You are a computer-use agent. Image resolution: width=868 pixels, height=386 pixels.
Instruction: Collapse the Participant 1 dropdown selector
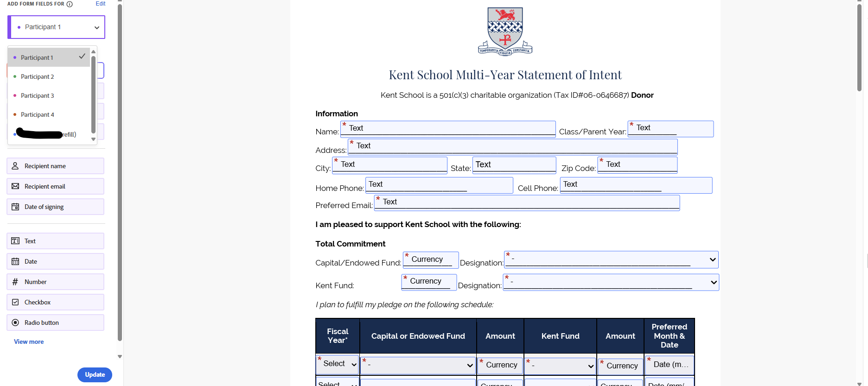pos(57,27)
